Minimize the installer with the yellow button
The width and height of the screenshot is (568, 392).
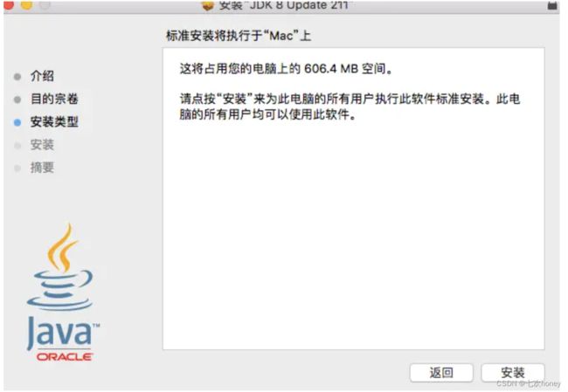tap(26, 4)
